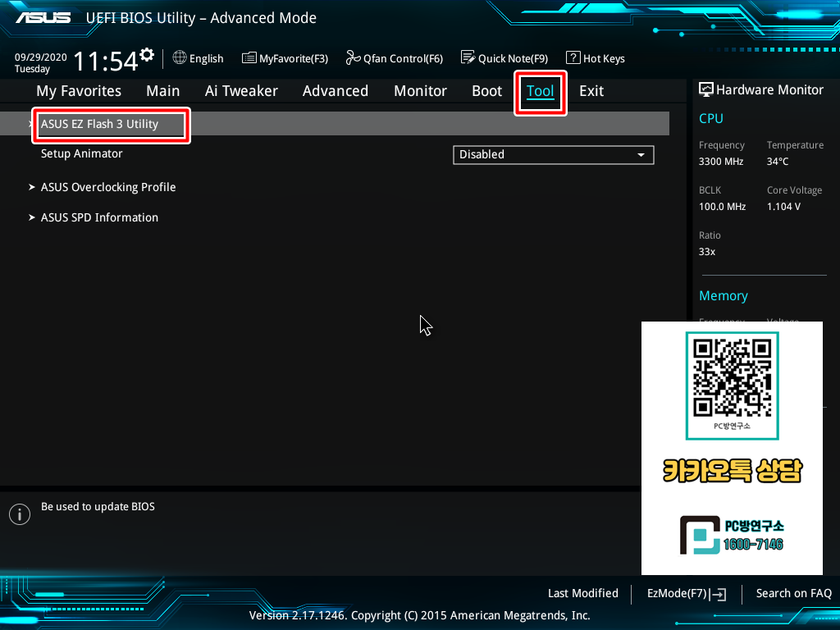The image size is (840, 630).
Task: Click BCLK value 100.0 MHz
Action: (x=722, y=206)
